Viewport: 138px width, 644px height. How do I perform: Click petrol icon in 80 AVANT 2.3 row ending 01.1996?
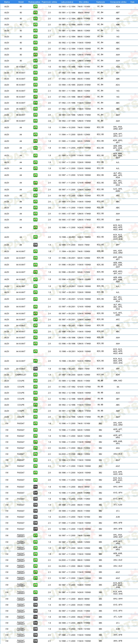coord(35,97)
